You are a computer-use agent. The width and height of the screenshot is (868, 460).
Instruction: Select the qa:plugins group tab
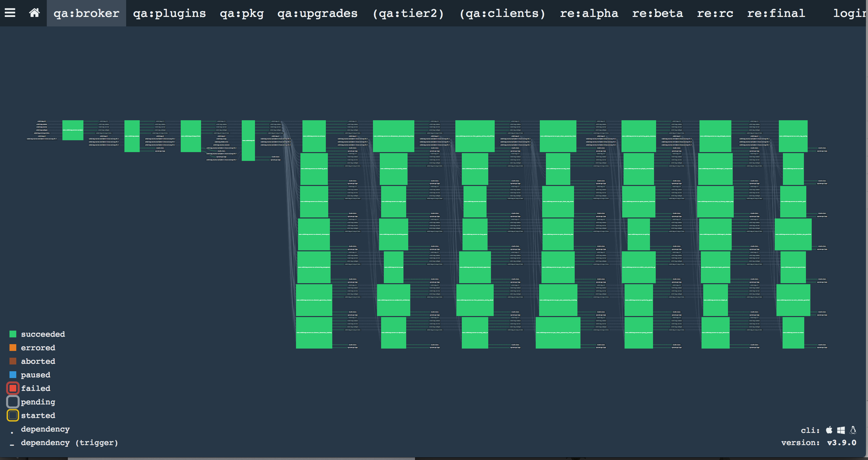(x=169, y=13)
